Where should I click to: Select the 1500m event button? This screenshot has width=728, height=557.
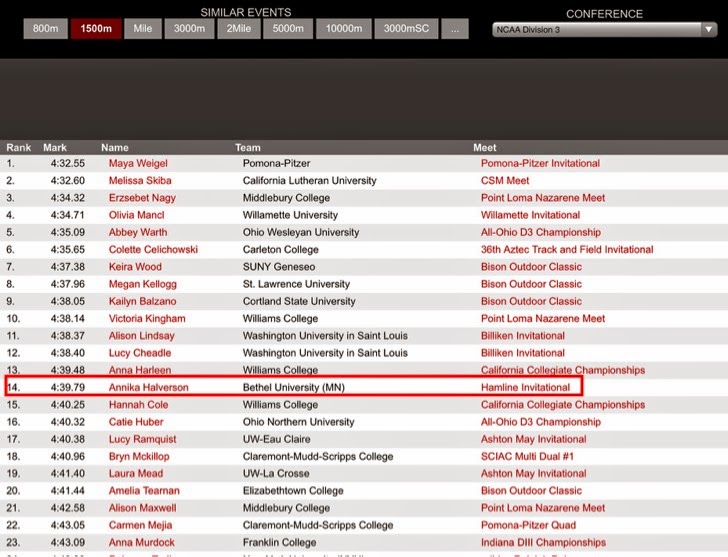tap(96, 29)
